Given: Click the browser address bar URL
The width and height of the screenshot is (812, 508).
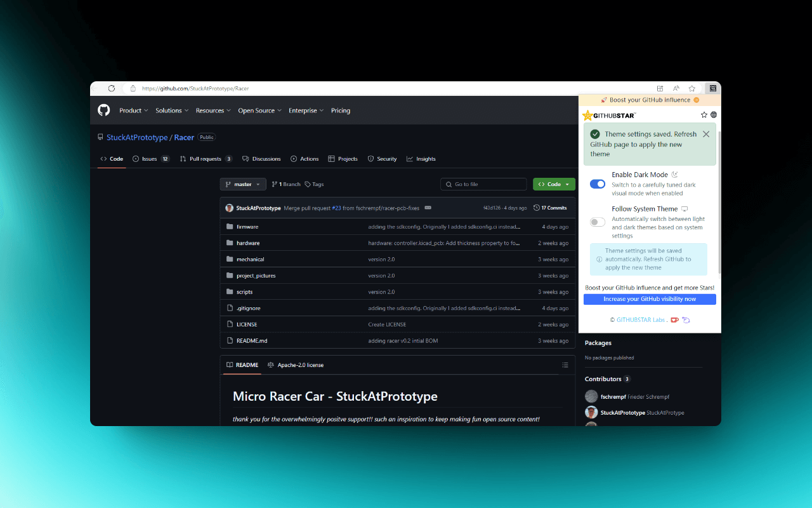Looking at the screenshot, I should (195, 88).
